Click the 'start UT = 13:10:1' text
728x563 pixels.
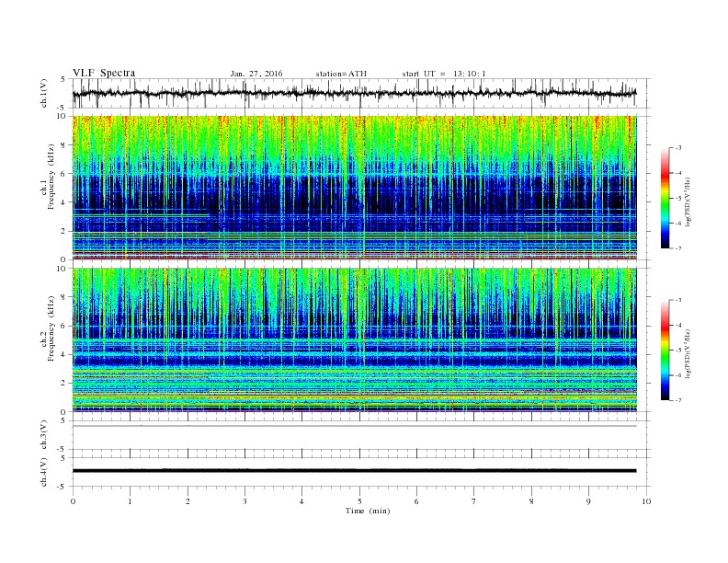[444, 74]
